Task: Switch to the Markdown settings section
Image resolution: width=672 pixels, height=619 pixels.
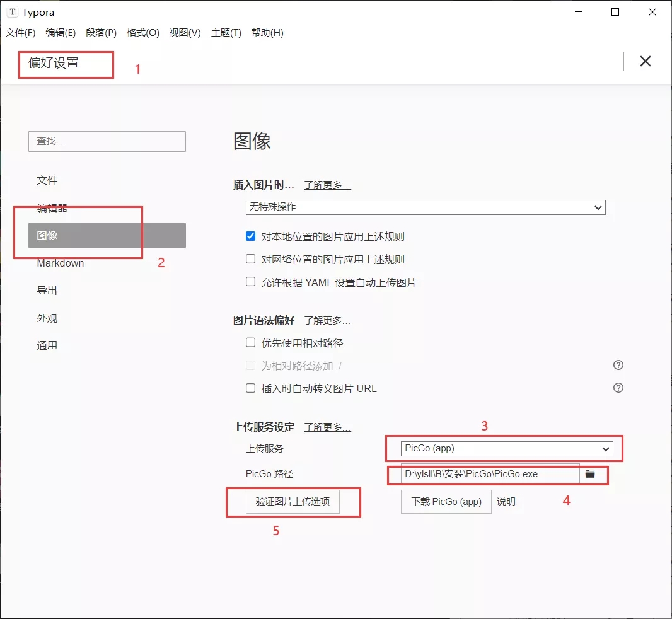Action: click(61, 263)
